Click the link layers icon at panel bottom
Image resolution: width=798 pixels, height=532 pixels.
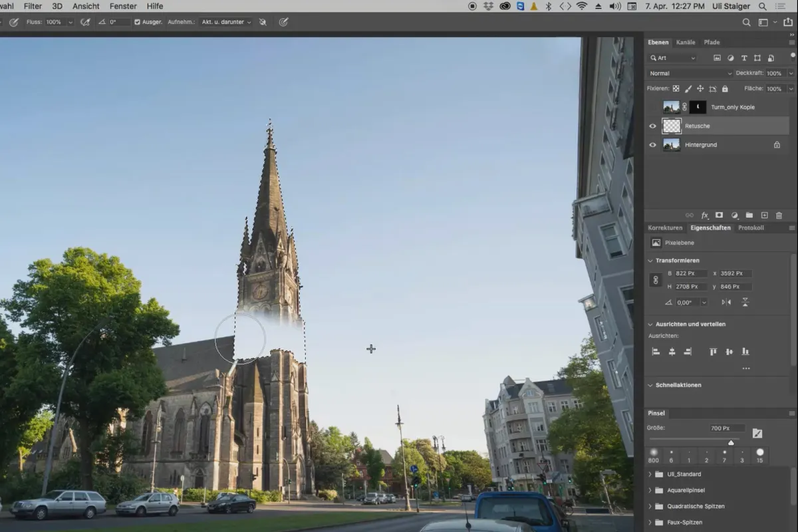click(x=690, y=215)
